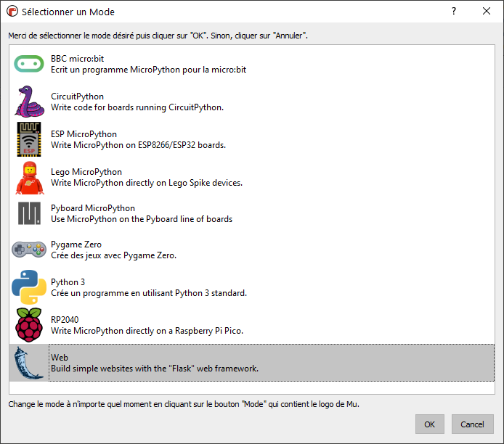Select the "CircuitPython" mode title
Screen dimensions: 504x444
click(x=77, y=96)
